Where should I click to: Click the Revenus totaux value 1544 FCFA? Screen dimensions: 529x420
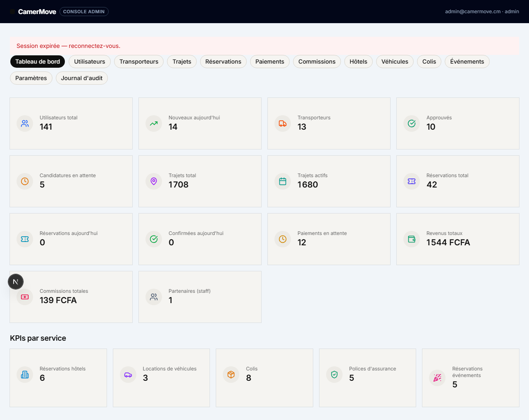448,242
